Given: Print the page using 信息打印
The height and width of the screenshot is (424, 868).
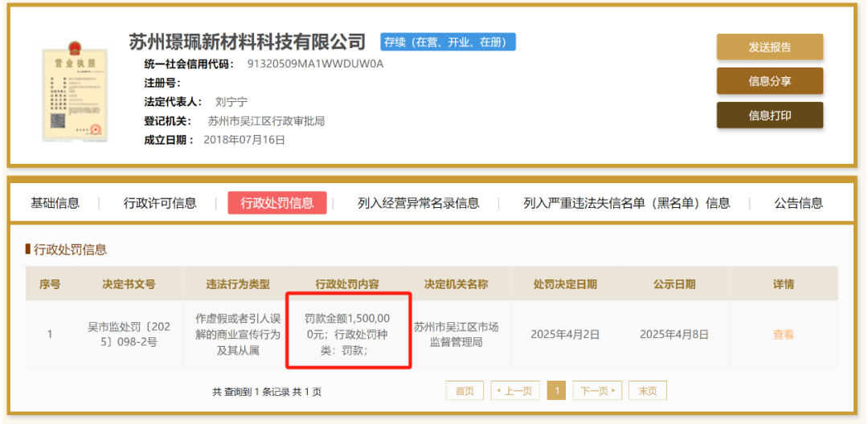Looking at the screenshot, I should tap(769, 115).
